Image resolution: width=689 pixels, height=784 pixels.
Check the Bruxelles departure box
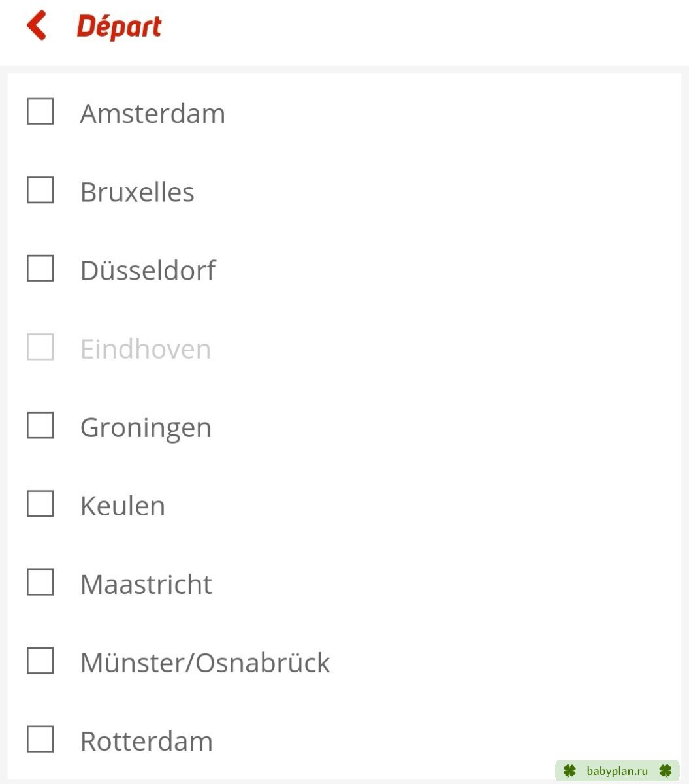pyautogui.click(x=40, y=189)
